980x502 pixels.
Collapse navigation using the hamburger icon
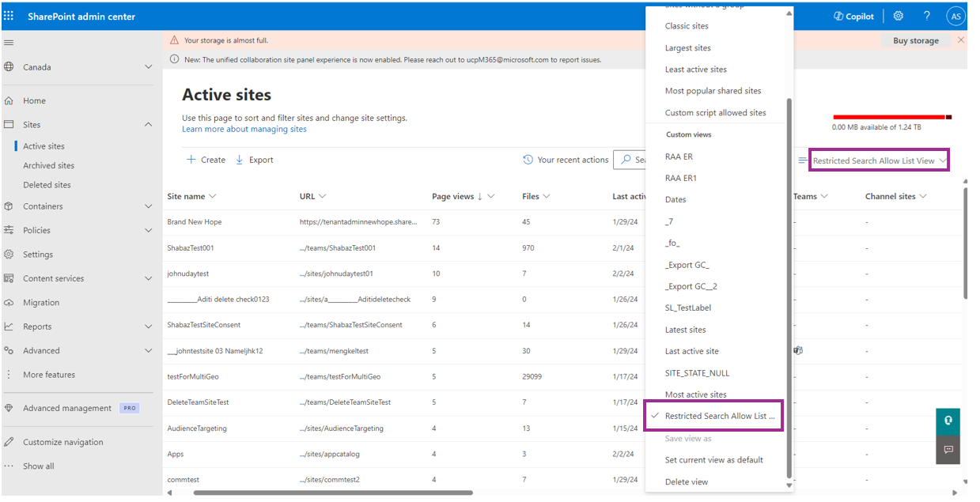tap(8, 43)
